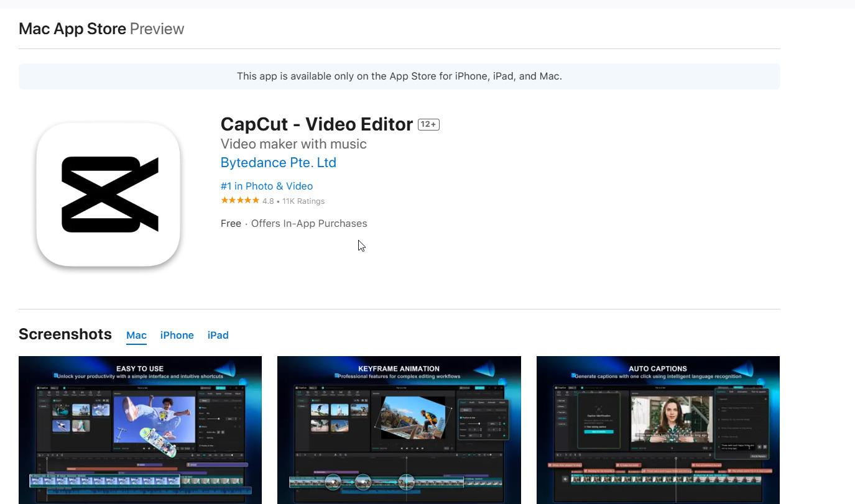Switch screenshots to the iPhone tab

coord(177,336)
